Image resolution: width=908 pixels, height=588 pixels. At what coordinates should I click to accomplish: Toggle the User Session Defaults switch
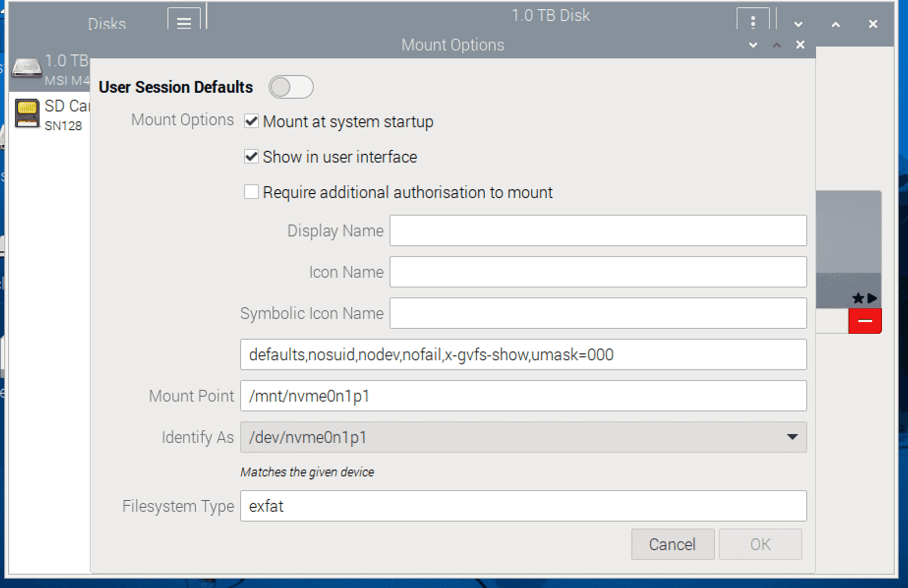(x=291, y=87)
